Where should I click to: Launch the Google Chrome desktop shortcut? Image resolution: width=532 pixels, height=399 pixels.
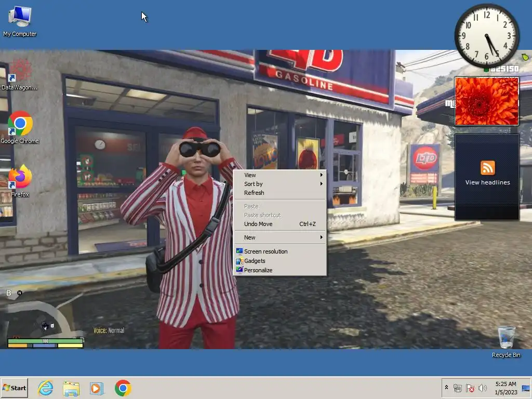coord(20,128)
